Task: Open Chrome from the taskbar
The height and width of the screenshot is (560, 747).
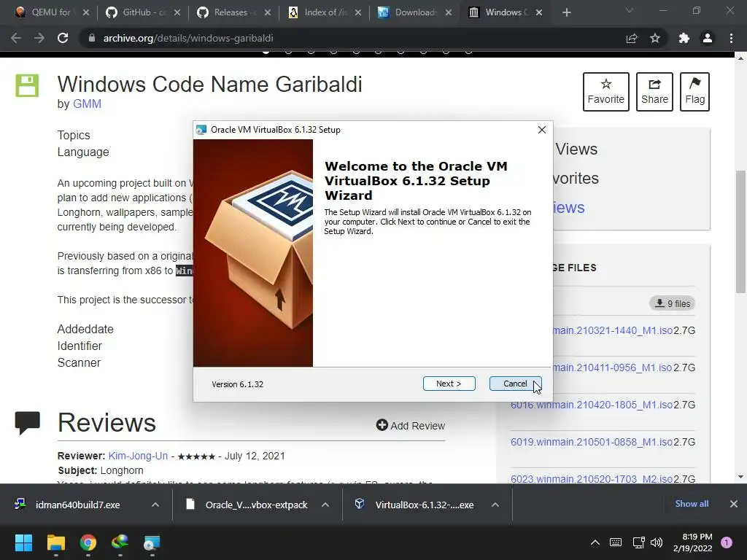Action: click(88, 542)
